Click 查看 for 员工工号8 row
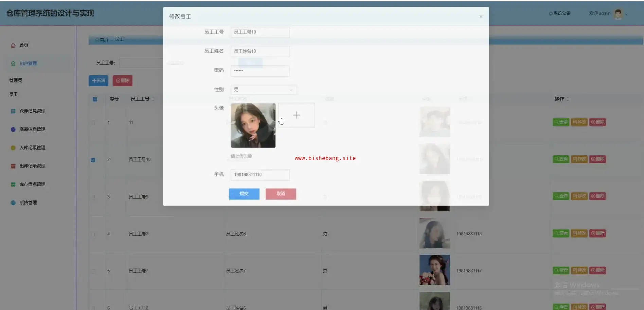This screenshot has width=644, height=310. click(x=561, y=233)
